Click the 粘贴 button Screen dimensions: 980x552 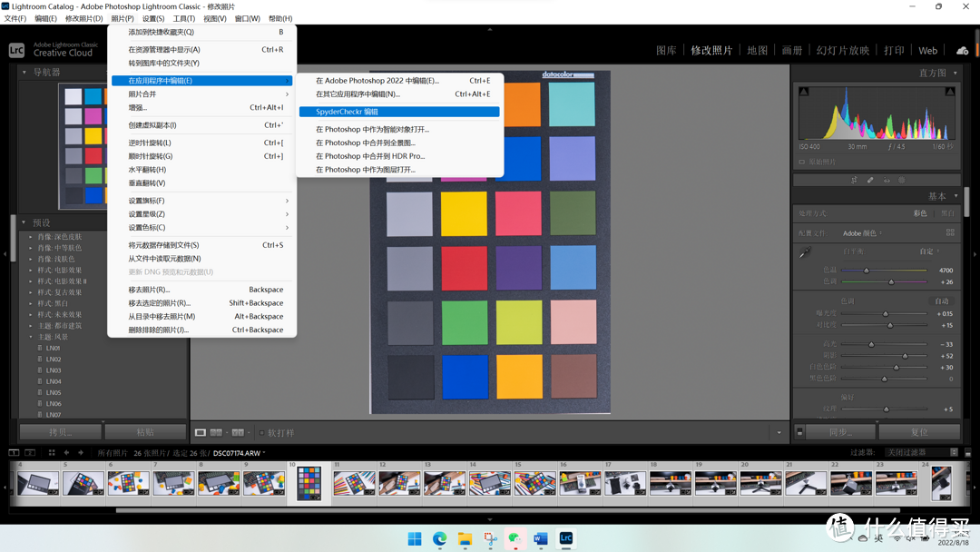click(x=145, y=432)
